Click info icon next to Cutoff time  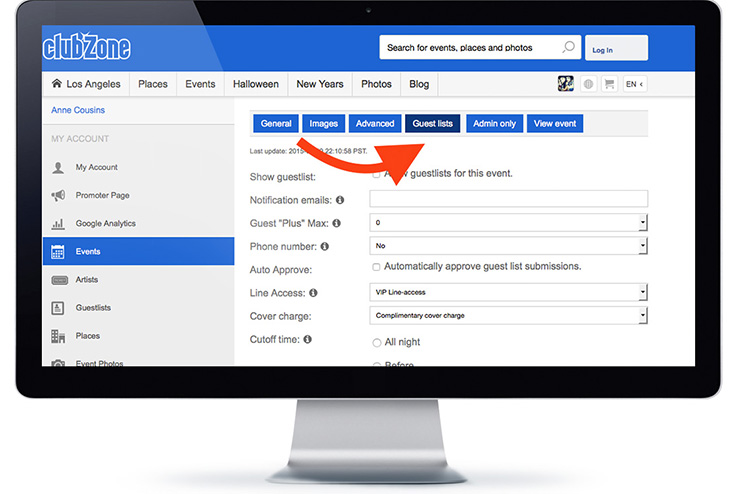coord(307,339)
